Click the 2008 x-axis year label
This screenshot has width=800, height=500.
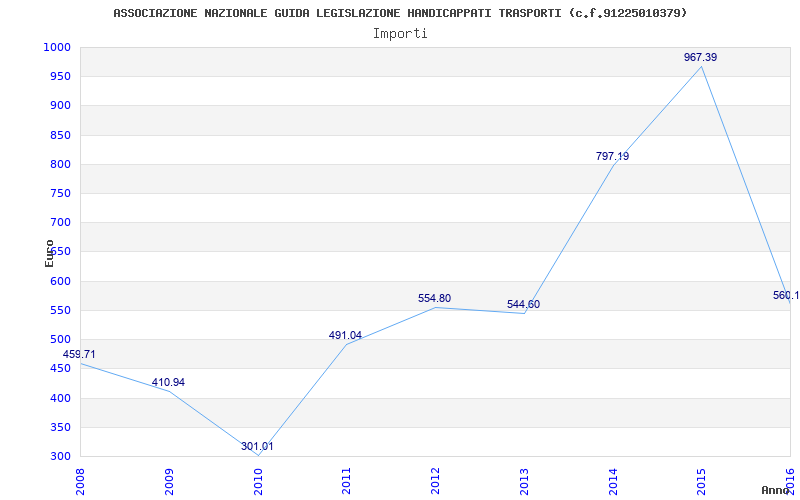pos(80,482)
